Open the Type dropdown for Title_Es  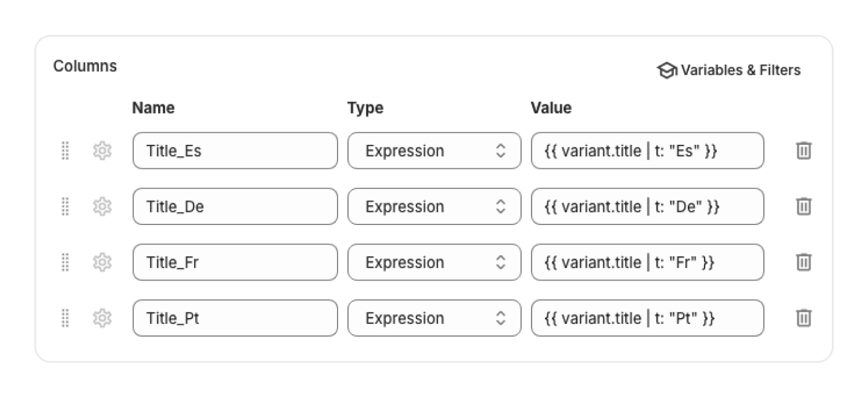(434, 151)
